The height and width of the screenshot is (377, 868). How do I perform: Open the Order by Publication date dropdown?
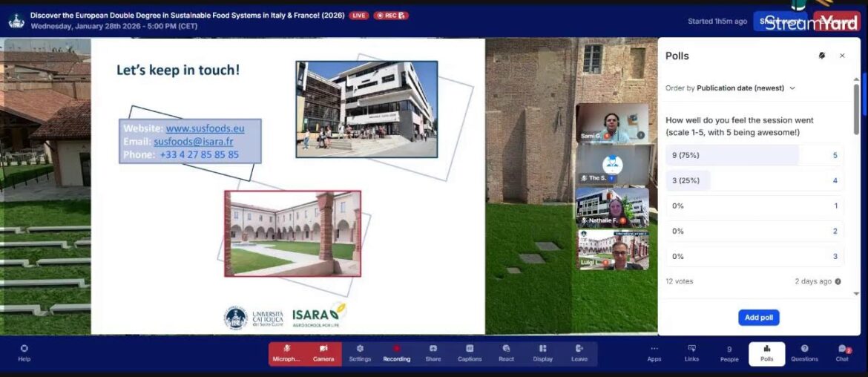pyautogui.click(x=731, y=88)
